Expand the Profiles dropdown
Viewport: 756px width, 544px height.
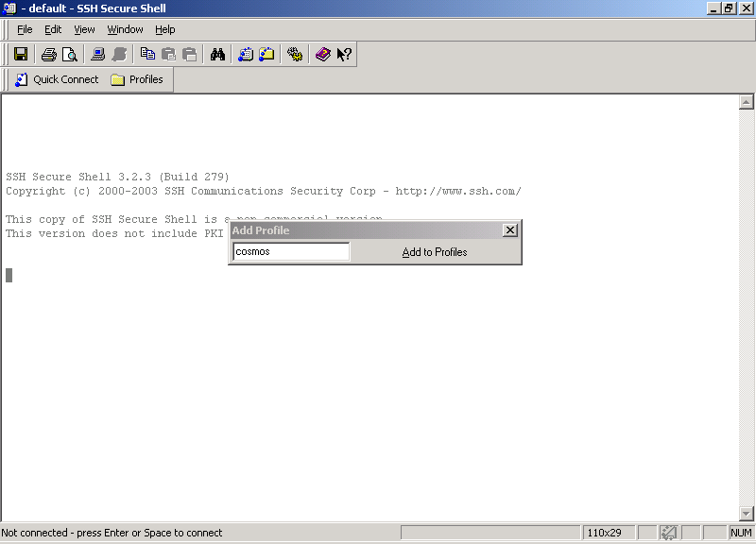pos(137,79)
